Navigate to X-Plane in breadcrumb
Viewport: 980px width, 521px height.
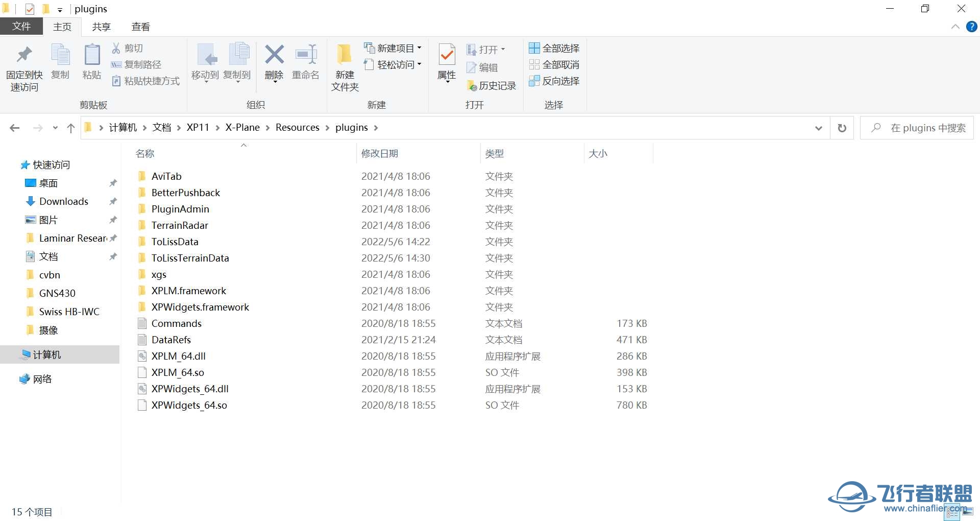(242, 128)
